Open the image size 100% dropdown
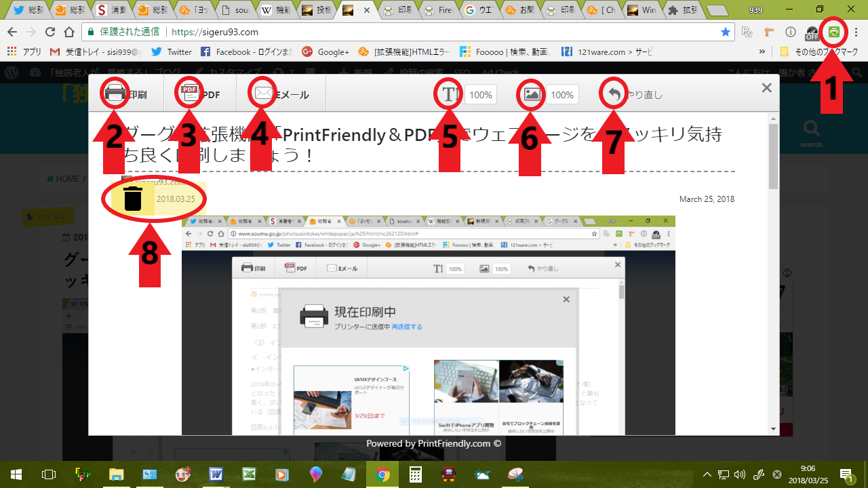This screenshot has width=868, height=488. pyautogui.click(x=562, y=95)
